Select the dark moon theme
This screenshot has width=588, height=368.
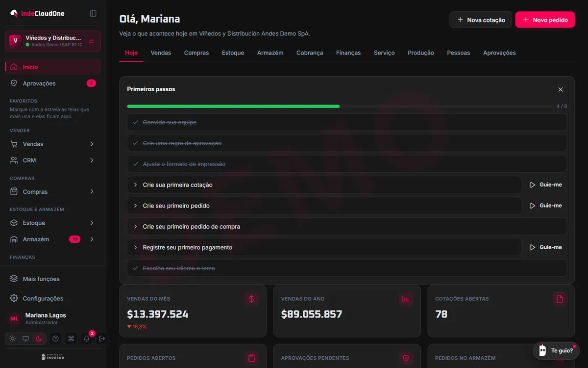tap(39, 339)
